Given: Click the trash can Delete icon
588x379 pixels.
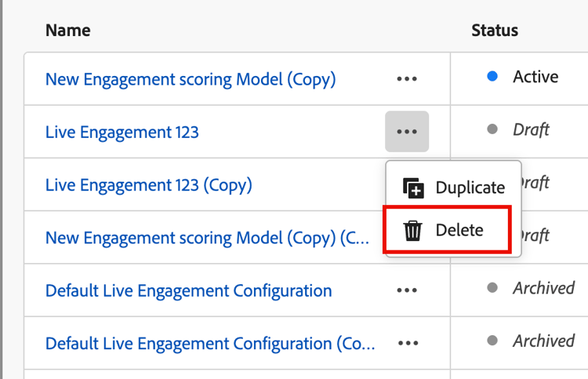Looking at the screenshot, I should (x=412, y=230).
